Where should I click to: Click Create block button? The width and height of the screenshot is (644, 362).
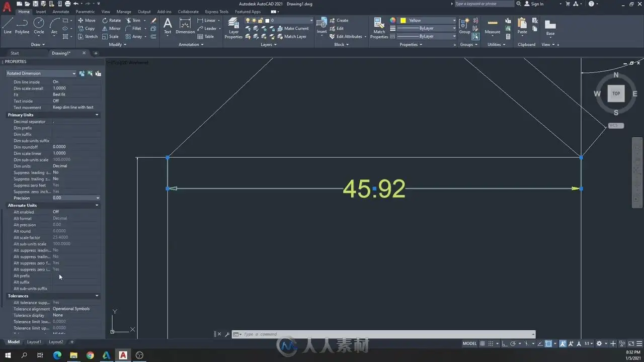[x=339, y=21]
